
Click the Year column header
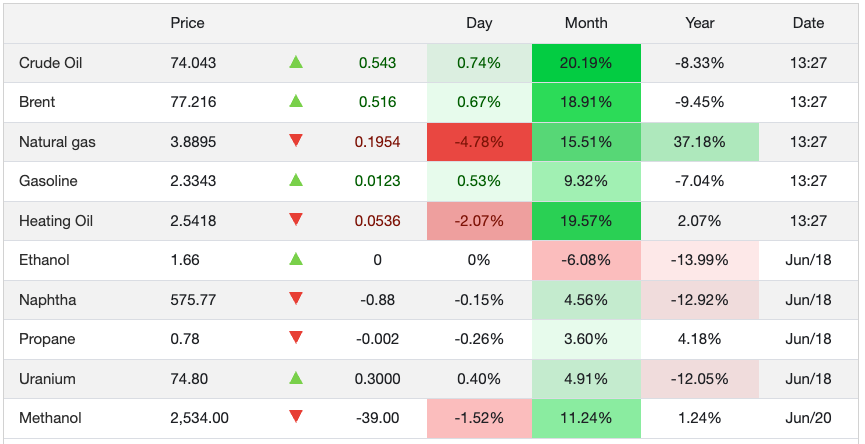(699, 23)
